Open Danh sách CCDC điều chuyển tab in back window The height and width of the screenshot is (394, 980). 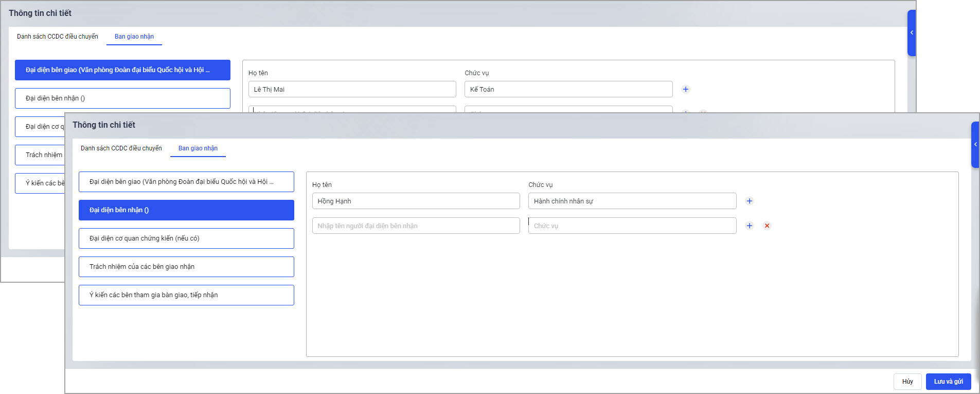pyautogui.click(x=57, y=37)
